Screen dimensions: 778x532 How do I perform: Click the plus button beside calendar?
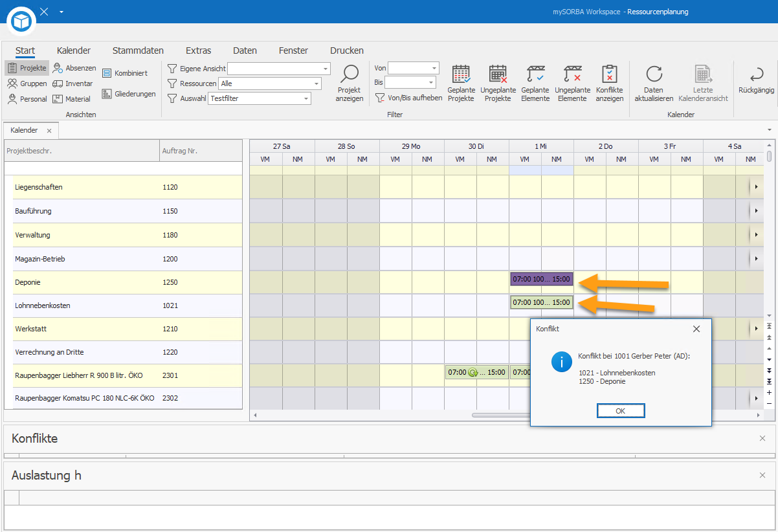[x=769, y=392]
